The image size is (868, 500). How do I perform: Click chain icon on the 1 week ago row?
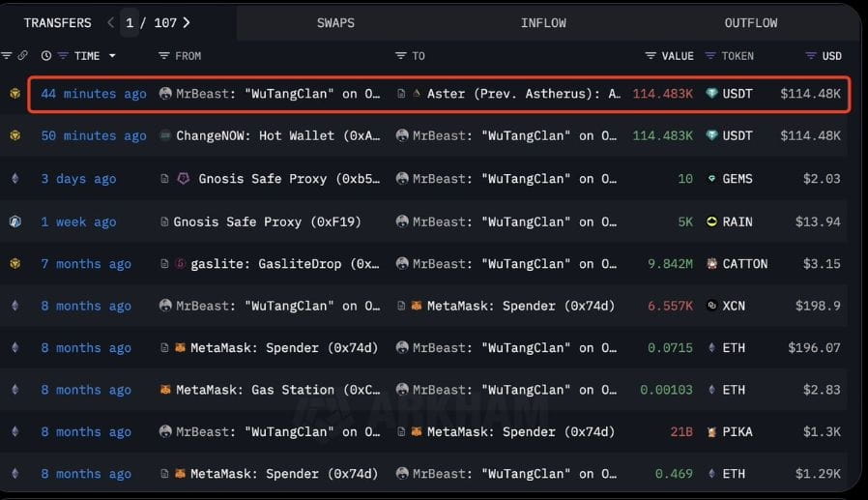pos(14,222)
